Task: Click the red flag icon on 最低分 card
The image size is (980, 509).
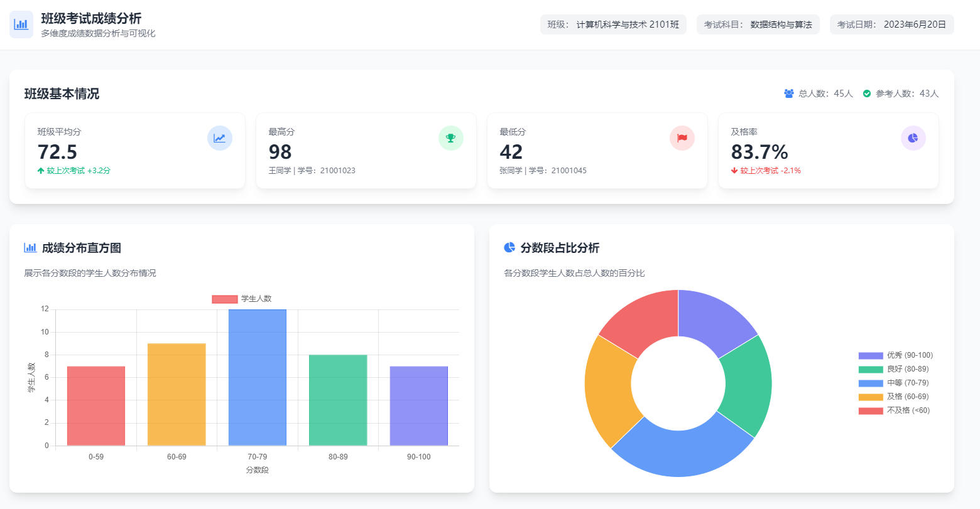Action: pos(682,138)
